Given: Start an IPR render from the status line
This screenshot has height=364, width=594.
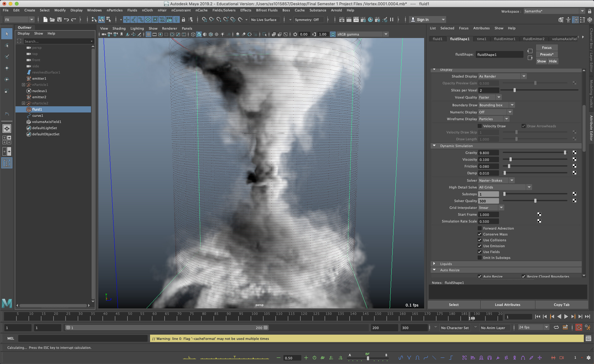Looking at the screenshot, I should (x=356, y=19).
